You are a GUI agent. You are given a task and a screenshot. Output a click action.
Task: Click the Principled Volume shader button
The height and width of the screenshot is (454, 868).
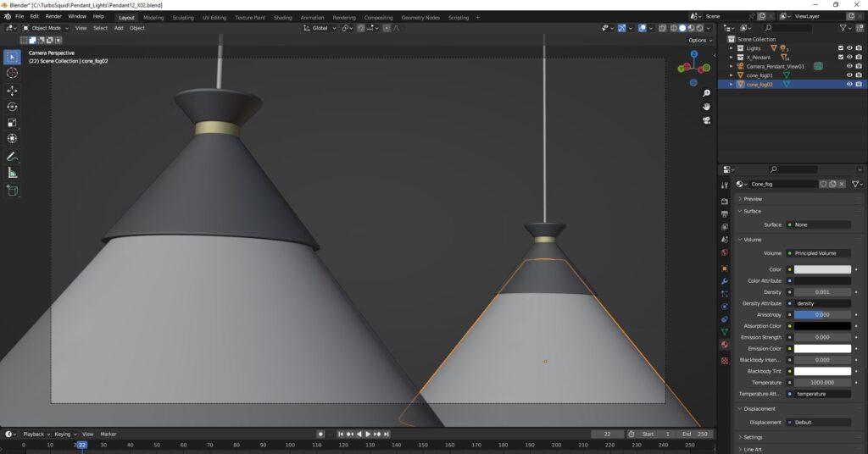coord(818,253)
